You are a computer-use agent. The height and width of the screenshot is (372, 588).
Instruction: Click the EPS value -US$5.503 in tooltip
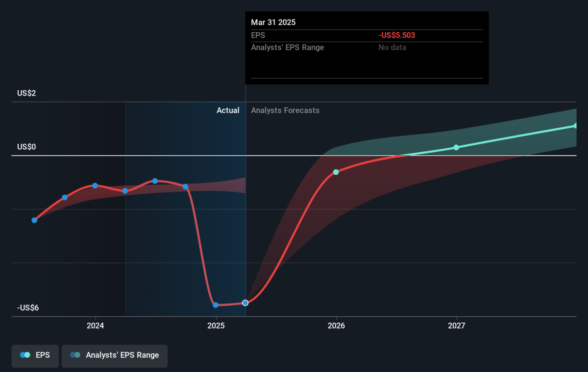pyautogui.click(x=397, y=35)
